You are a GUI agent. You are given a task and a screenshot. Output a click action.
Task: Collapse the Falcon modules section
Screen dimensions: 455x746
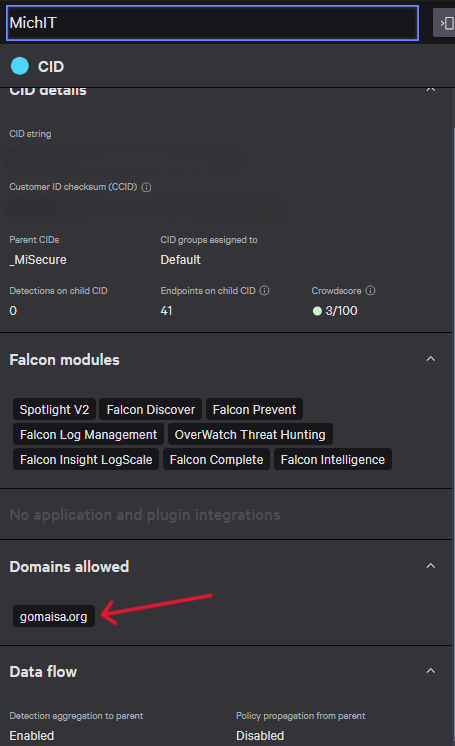(431, 359)
